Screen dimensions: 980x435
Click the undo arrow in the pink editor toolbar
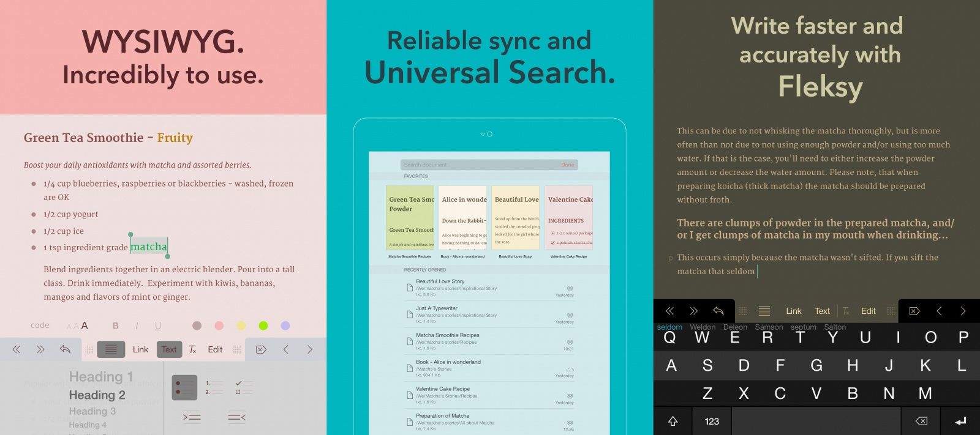[x=65, y=349]
